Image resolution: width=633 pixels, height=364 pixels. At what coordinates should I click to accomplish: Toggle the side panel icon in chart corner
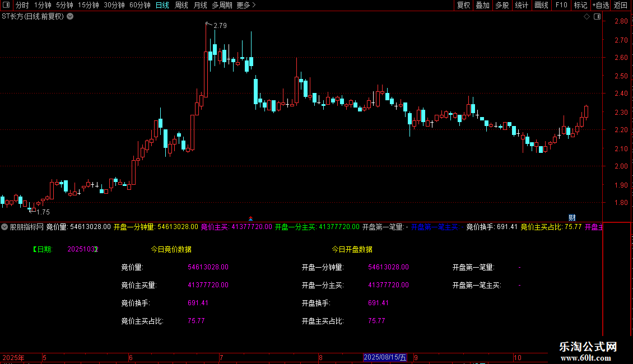tap(597, 17)
